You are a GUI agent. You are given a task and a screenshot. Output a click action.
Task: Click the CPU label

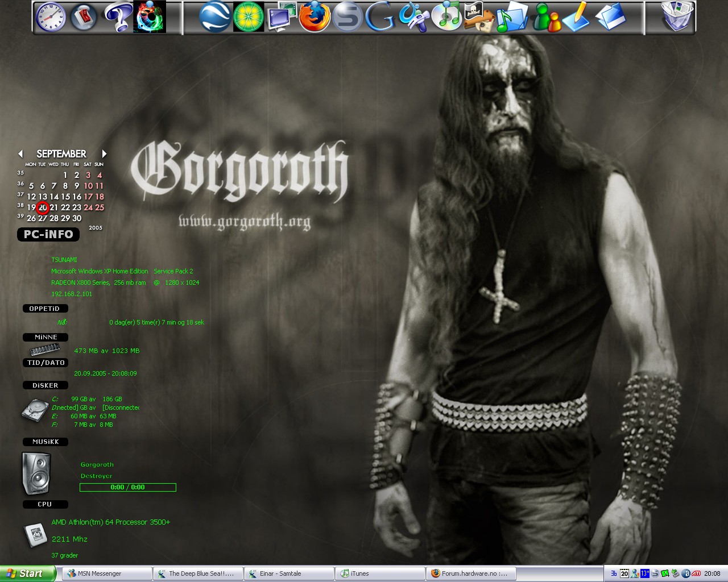tap(45, 504)
